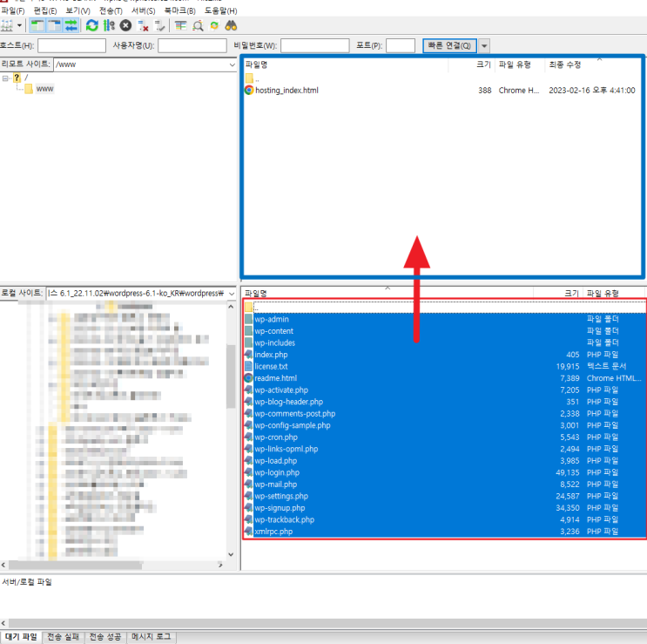Screen dimensions: 647x644
Task: Toggle the local directory tree view
Action: coord(37,25)
